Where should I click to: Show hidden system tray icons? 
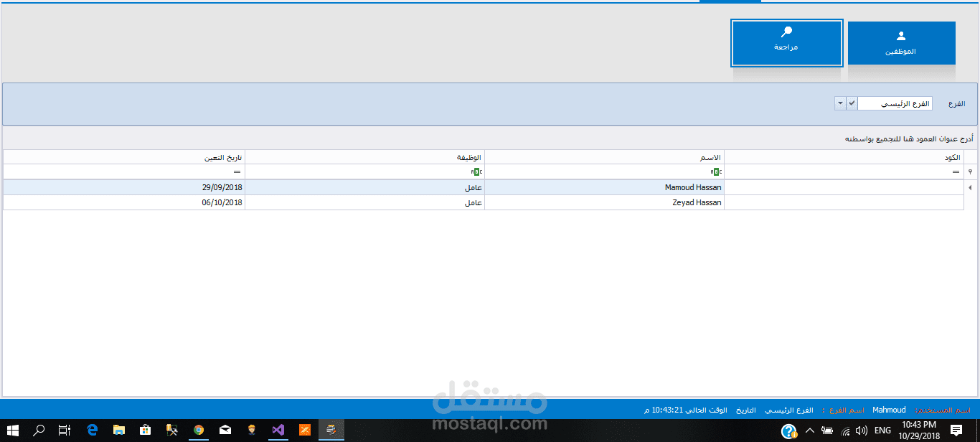pos(810,431)
